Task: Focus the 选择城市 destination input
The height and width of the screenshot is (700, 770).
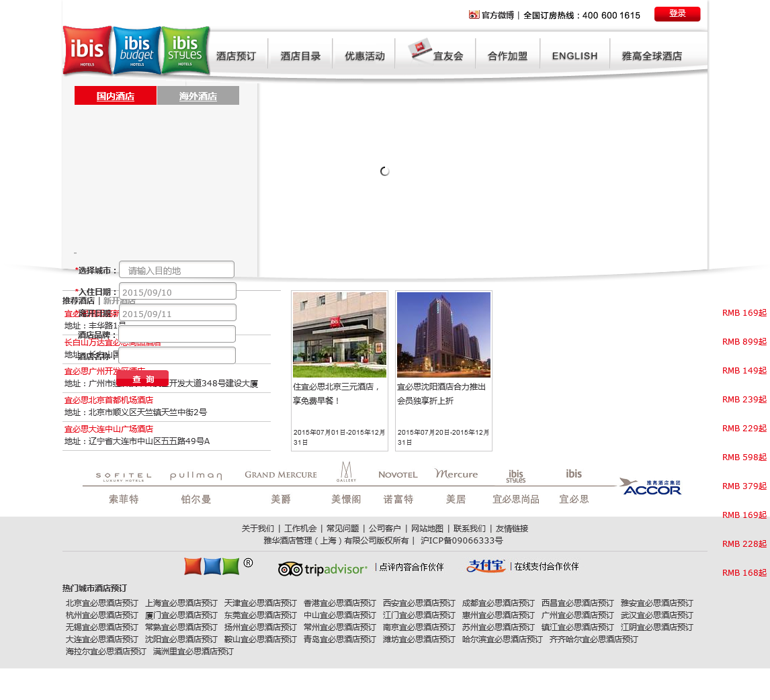Action: (176, 269)
